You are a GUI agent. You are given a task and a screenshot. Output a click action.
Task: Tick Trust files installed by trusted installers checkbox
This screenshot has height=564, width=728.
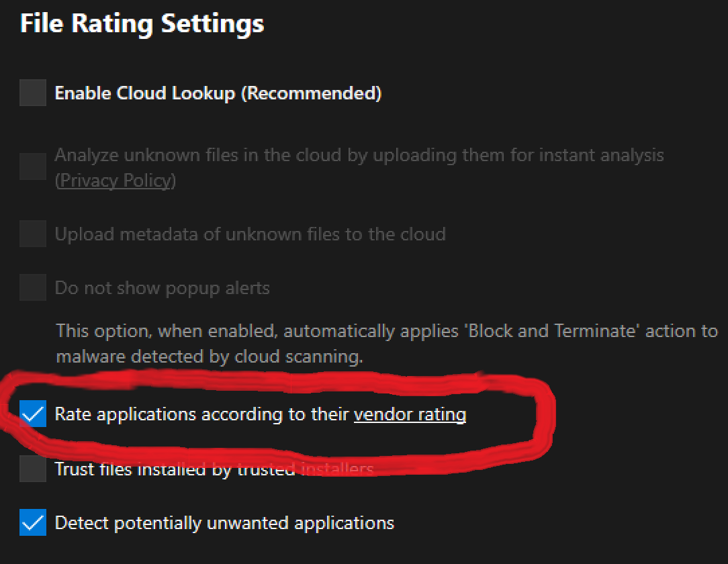[x=33, y=469]
